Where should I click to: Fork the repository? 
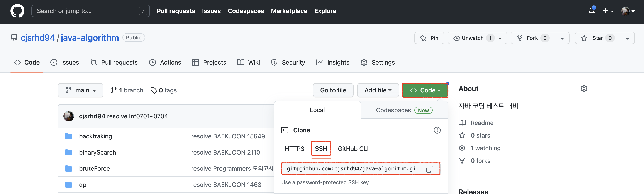click(533, 38)
